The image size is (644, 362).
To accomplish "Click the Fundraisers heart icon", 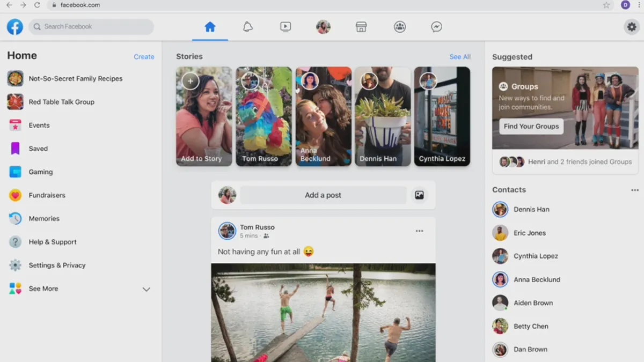I will coord(15,195).
